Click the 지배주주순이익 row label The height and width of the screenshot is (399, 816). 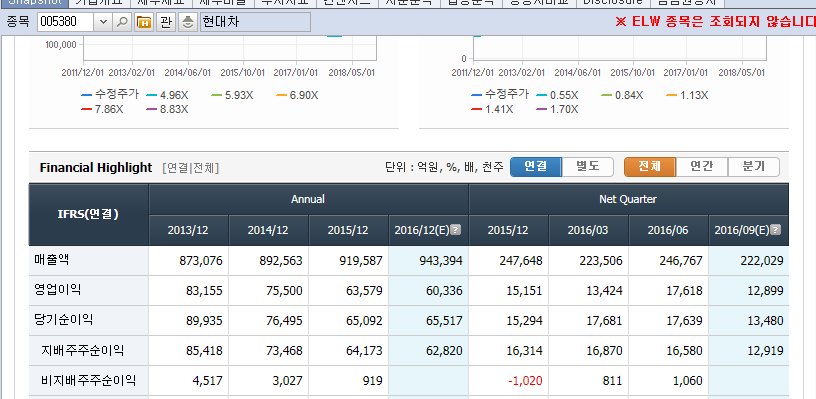83,350
